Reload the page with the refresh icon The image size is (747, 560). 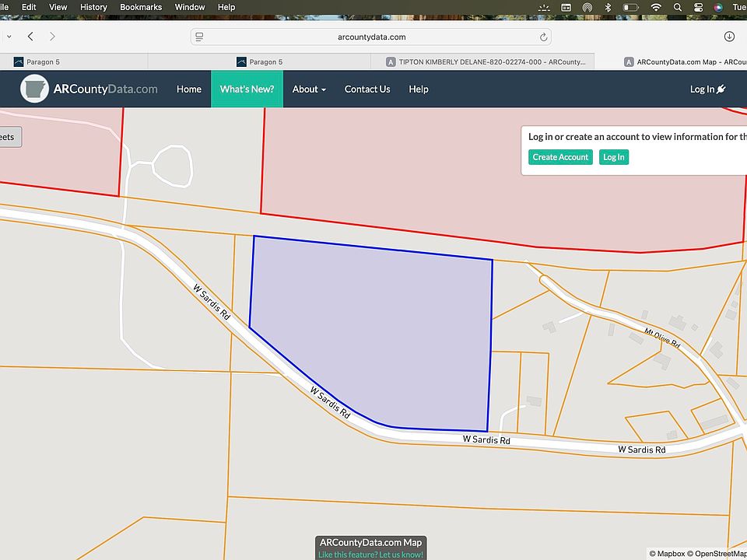543,37
